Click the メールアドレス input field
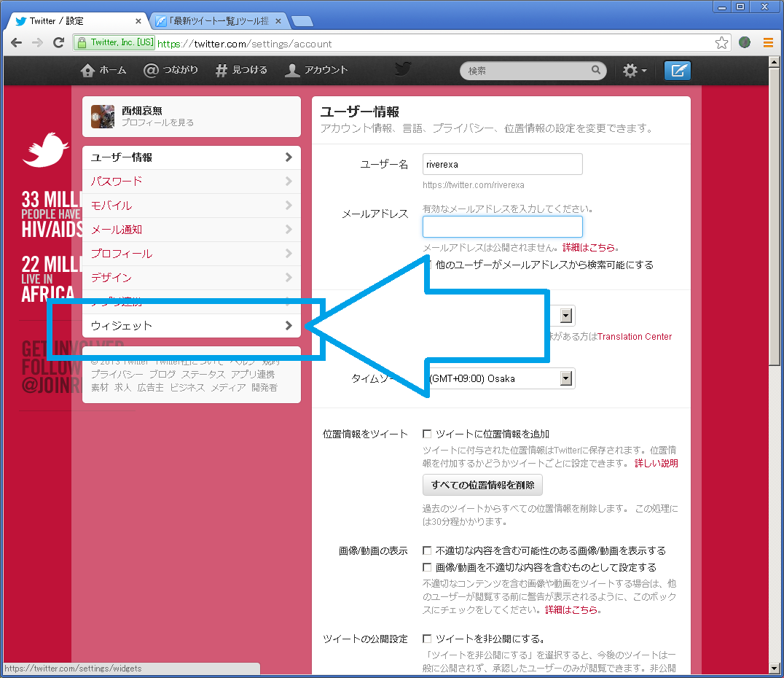784x678 pixels. pyautogui.click(x=502, y=227)
